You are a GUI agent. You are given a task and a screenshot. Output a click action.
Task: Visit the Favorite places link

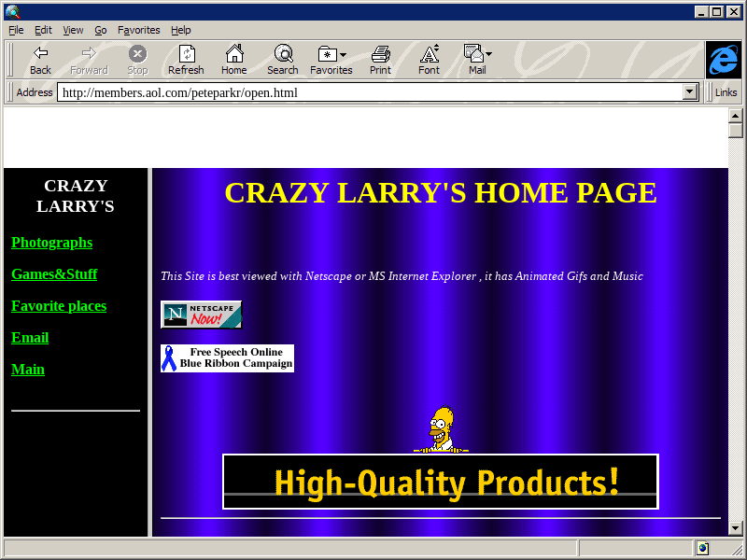[59, 306]
